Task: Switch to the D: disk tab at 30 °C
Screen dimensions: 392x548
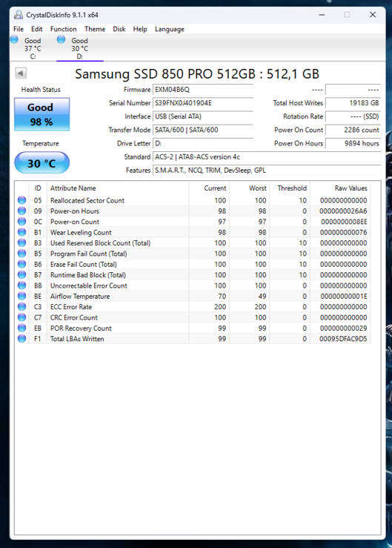Action: (x=79, y=48)
